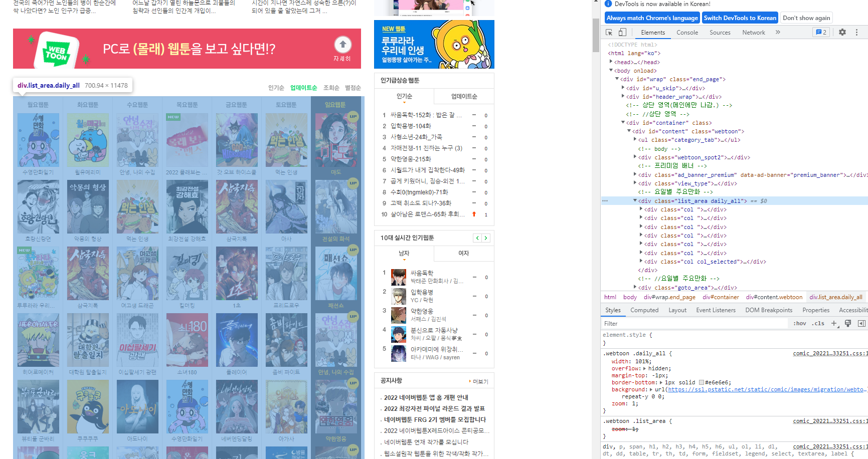Switch to the Console tab
The width and height of the screenshot is (868, 459).
[x=687, y=32]
